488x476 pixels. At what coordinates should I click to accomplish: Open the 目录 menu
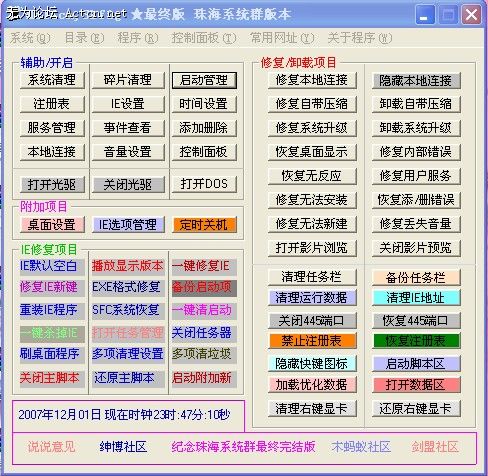[x=84, y=38]
